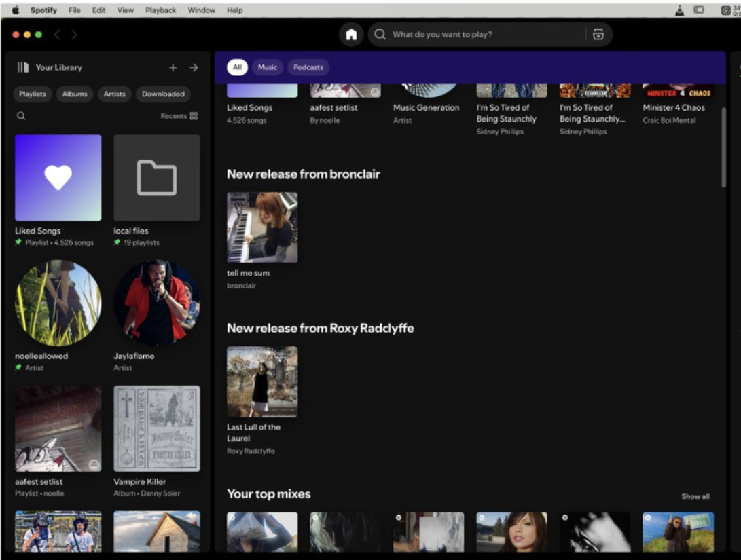Click the forward navigation arrow
This screenshot has width=741, height=560.
click(x=74, y=35)
